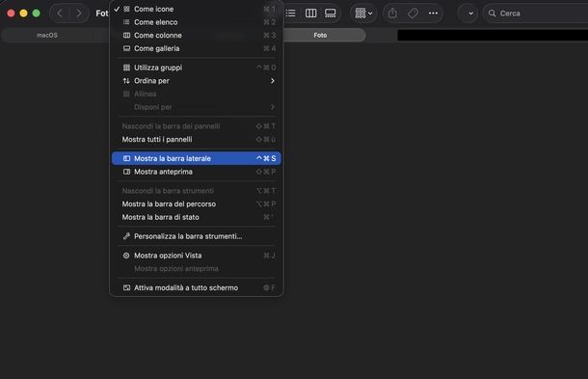Viewport: 588px width, 379px height.
Task: Go back with the left arrow button
Action: tap(59, 14)
